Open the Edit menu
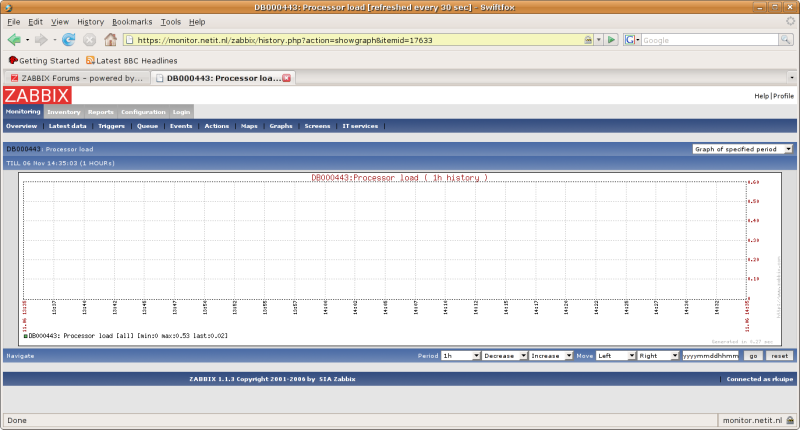Screen dimensions: 800x430 [x=35, y=22]
